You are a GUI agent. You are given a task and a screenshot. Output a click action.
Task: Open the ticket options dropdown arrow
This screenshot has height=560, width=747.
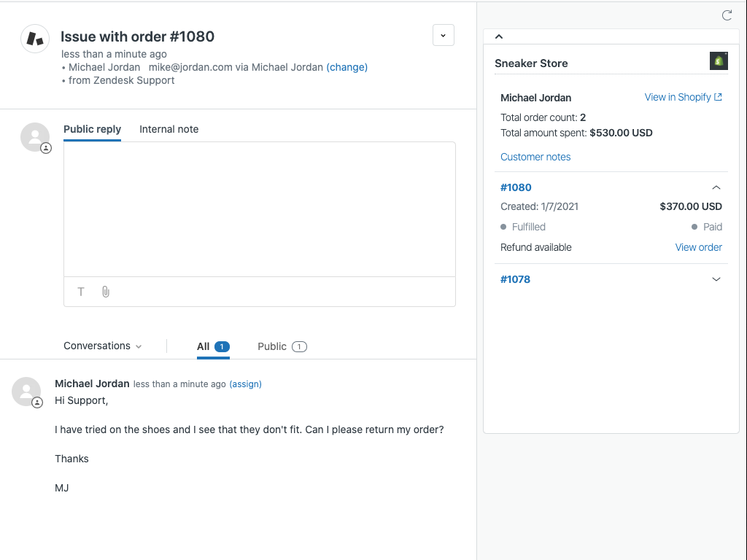coord(444,34)
